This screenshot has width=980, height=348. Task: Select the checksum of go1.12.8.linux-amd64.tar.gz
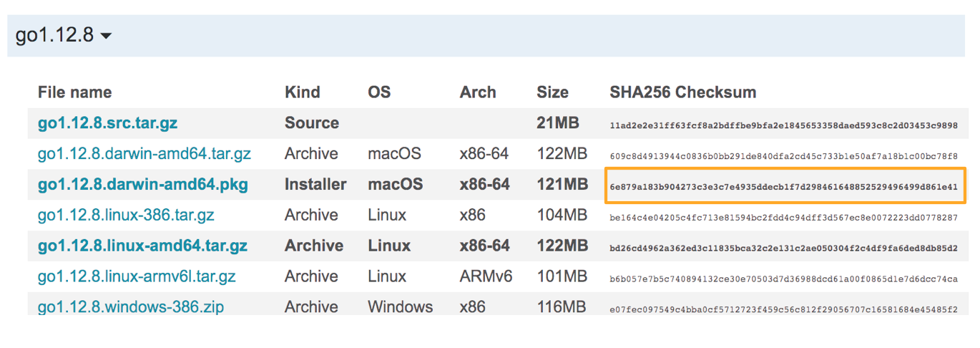point(783,248)
